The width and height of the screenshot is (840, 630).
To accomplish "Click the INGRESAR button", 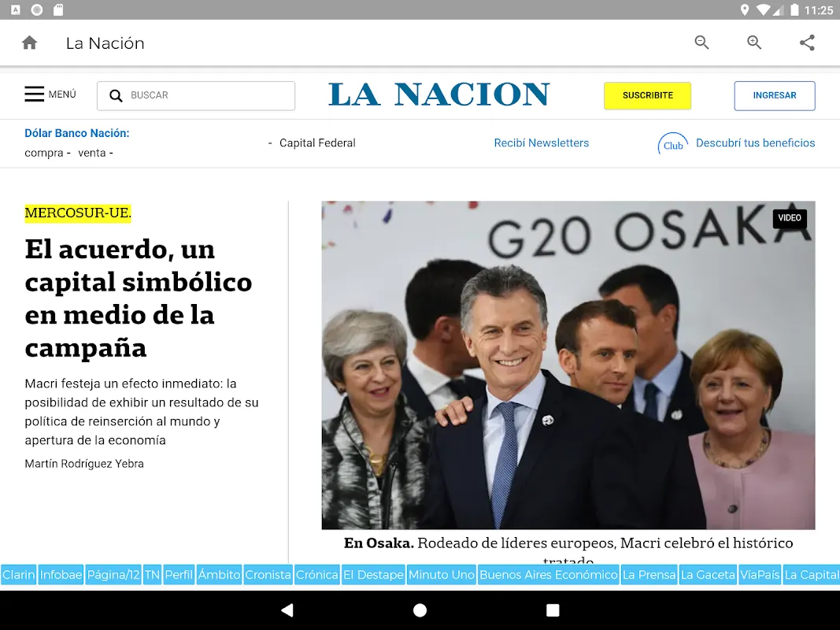I will 774,95.
